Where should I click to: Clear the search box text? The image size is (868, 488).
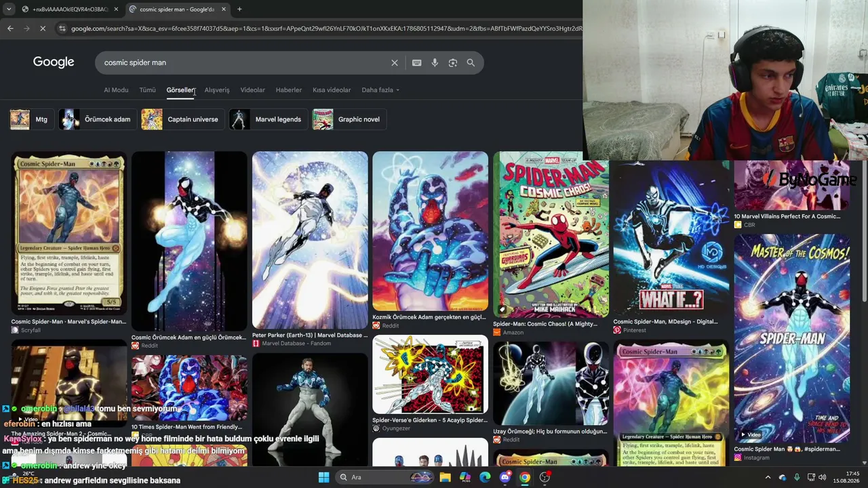coord(395,63)
